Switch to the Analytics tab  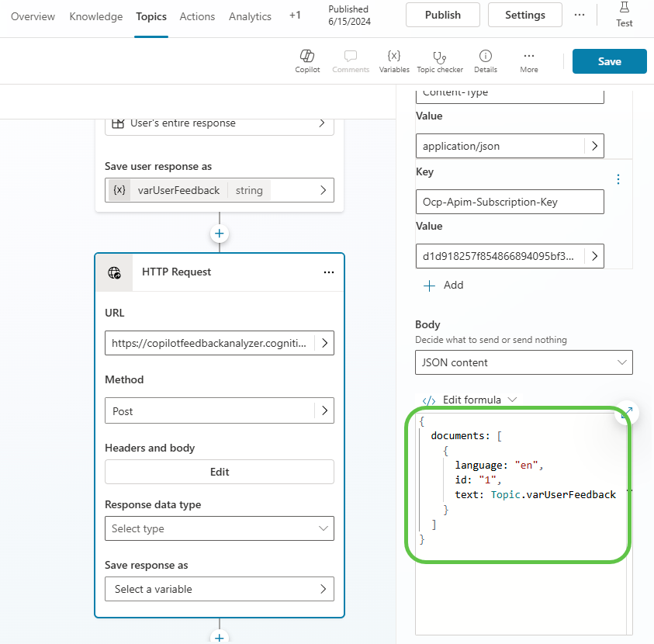coord(250,16)
